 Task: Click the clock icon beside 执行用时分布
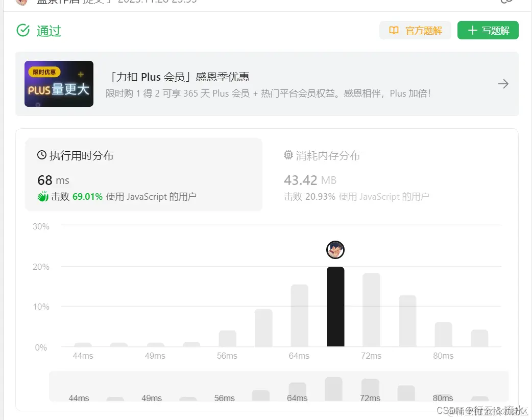pyautogui.click(x=42, y=155)
